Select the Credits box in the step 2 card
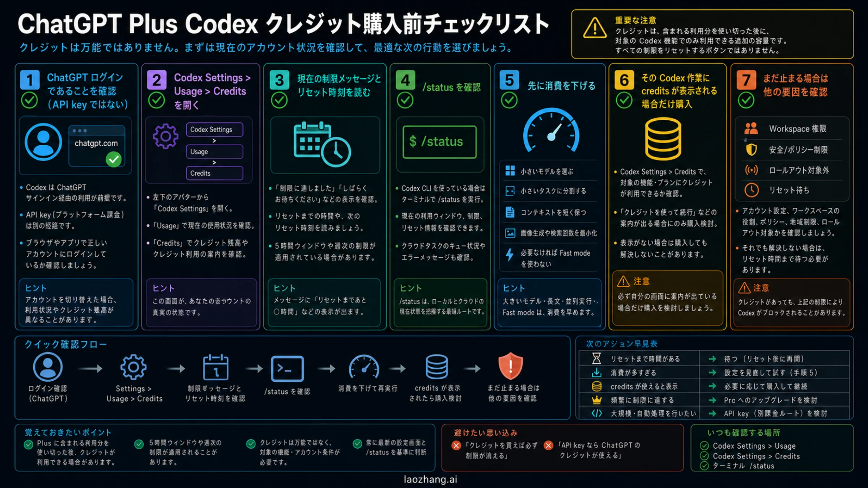This screenshot has width=868, height=488. [x=214, y=173]
